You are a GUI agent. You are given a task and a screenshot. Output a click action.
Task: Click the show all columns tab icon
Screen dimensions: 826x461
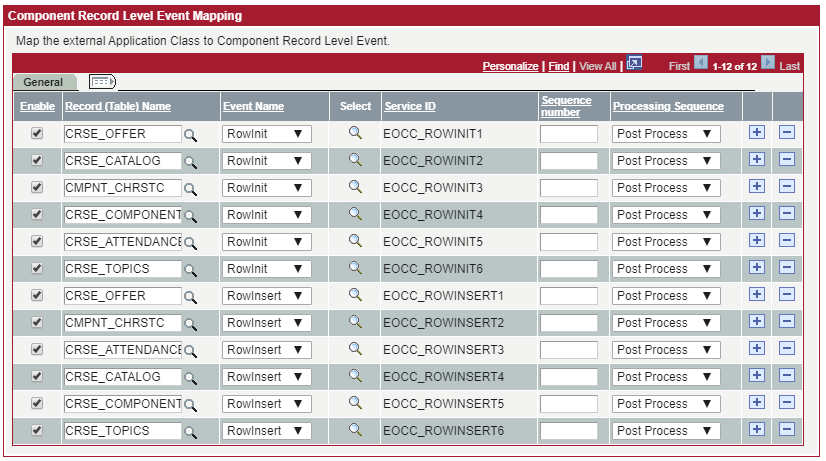coord(102,82)
